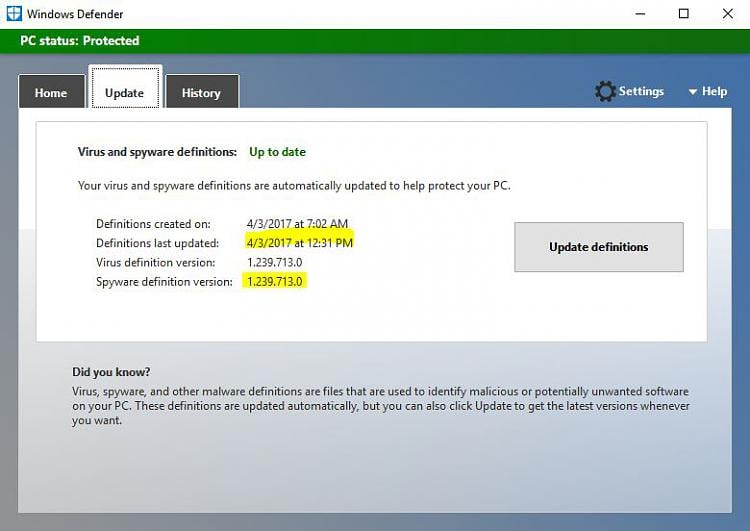The height and width of the screenshot is (531, 750).
Task: Open Settings via the gear icon
Action: click(605, 92)
